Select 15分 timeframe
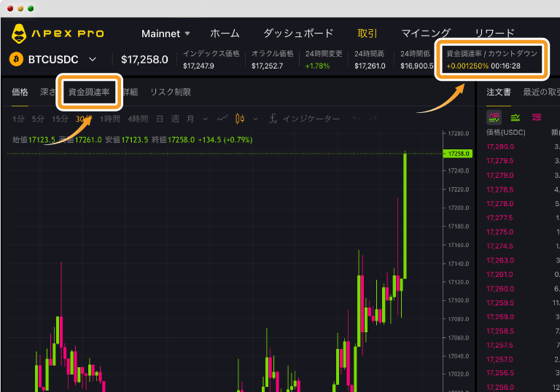 [60, 119]
